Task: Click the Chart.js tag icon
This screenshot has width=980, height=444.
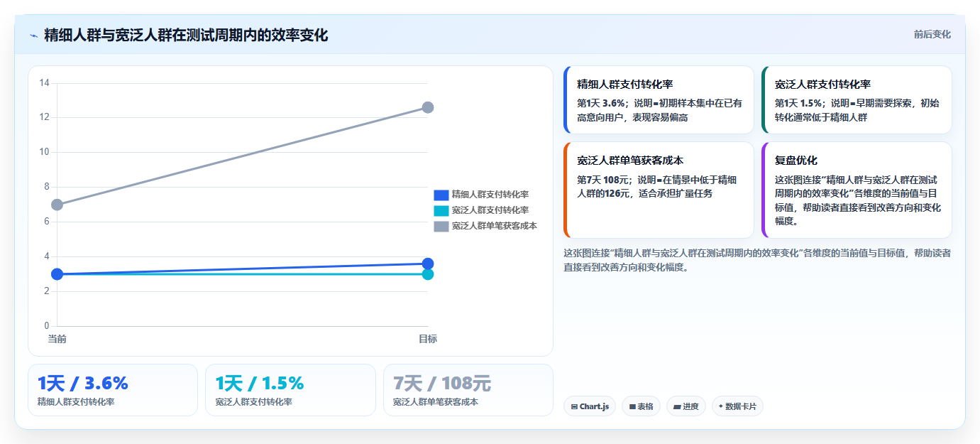Action: (574, 407)
